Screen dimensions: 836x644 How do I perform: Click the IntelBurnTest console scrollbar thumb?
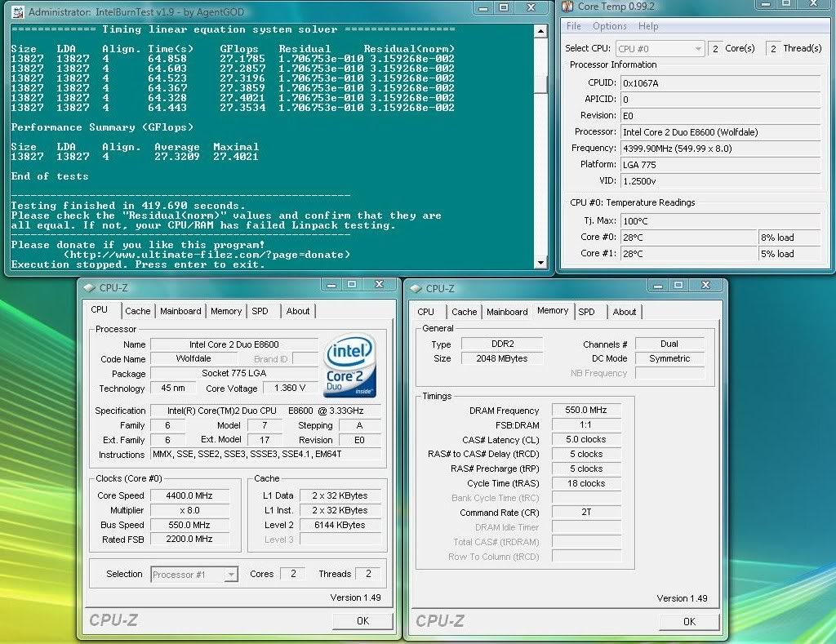pos(540,85)
